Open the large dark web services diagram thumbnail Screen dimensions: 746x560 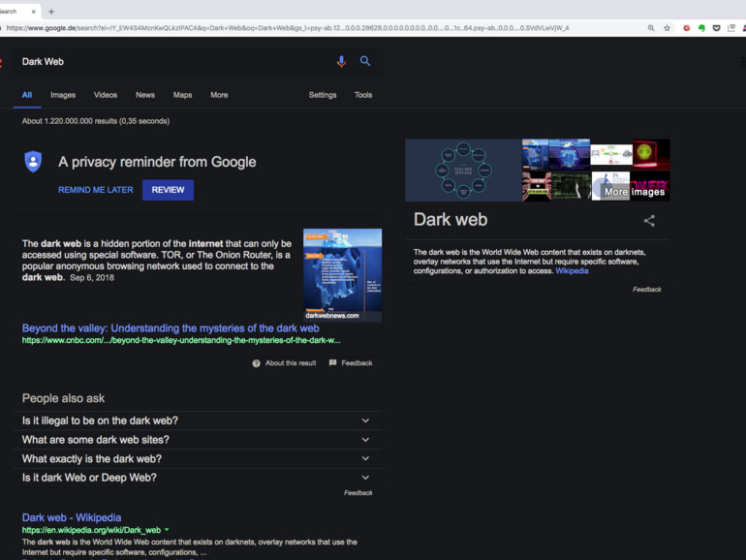[463, 170]
